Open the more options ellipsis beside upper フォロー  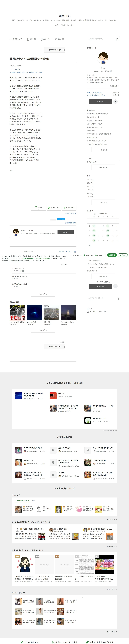(x=115, y=102)
